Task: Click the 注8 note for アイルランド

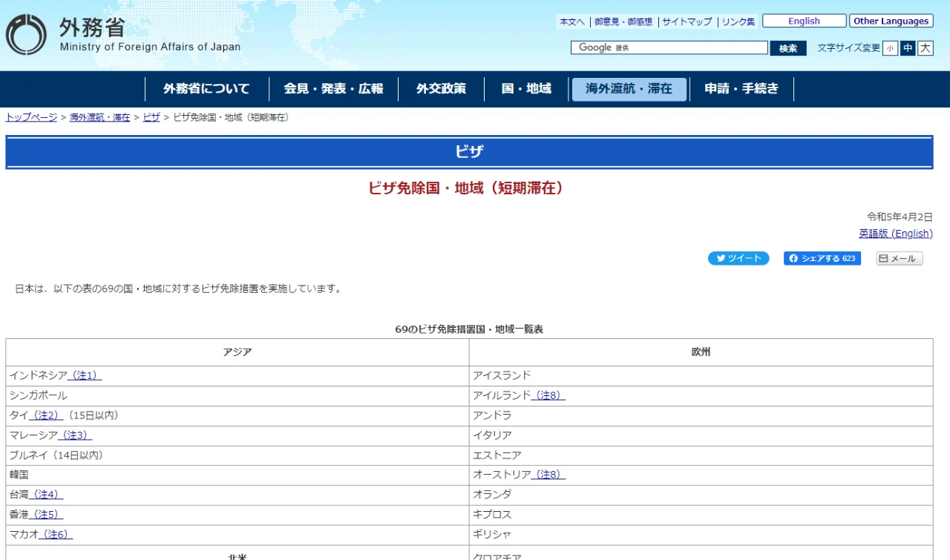Action: point(549,395)
